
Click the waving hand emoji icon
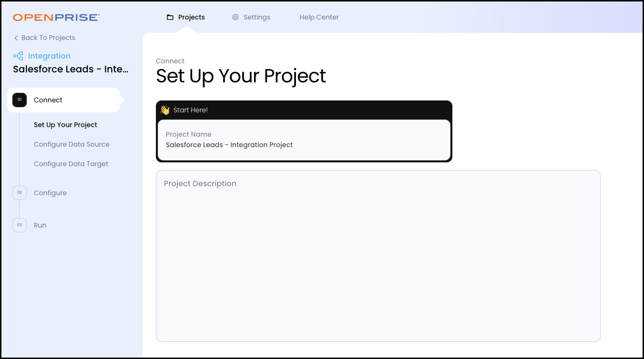click(165, 110)
